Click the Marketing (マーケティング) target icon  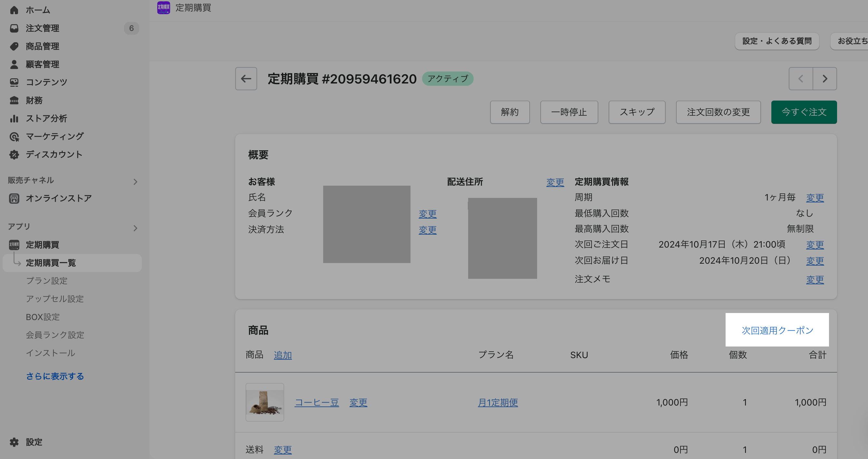tap(14, 136)
